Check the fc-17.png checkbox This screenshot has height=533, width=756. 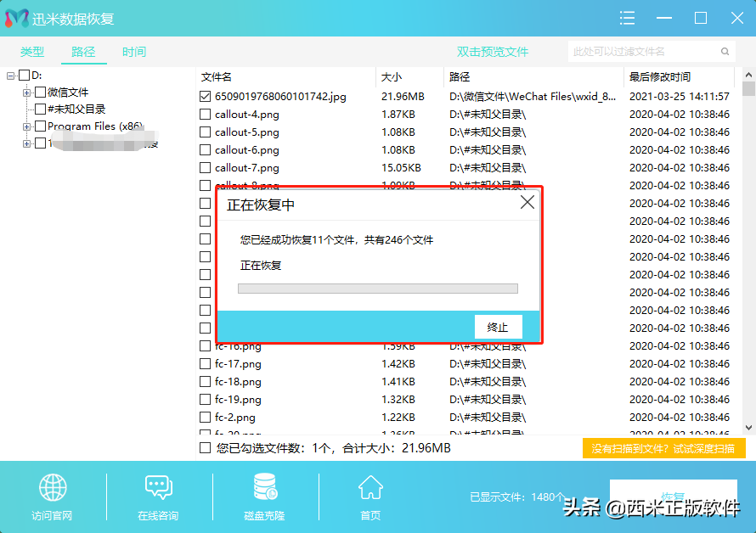tap(205, 364)
